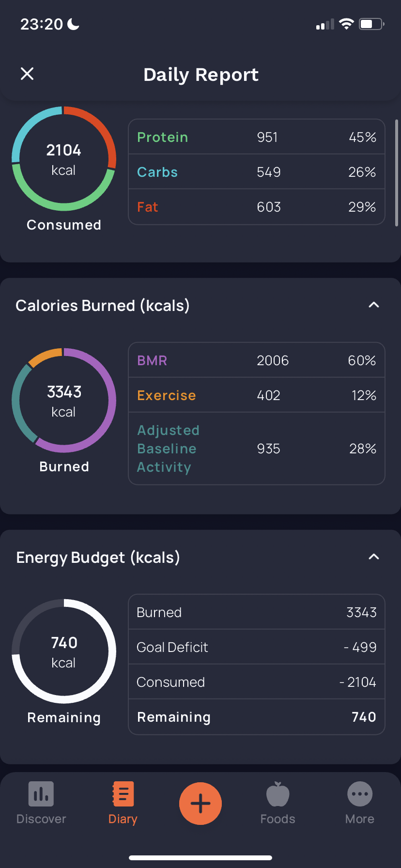This screenshot has height=868, width=401.
Task: Tap the Exercise calories row
Action: [257, 395]
